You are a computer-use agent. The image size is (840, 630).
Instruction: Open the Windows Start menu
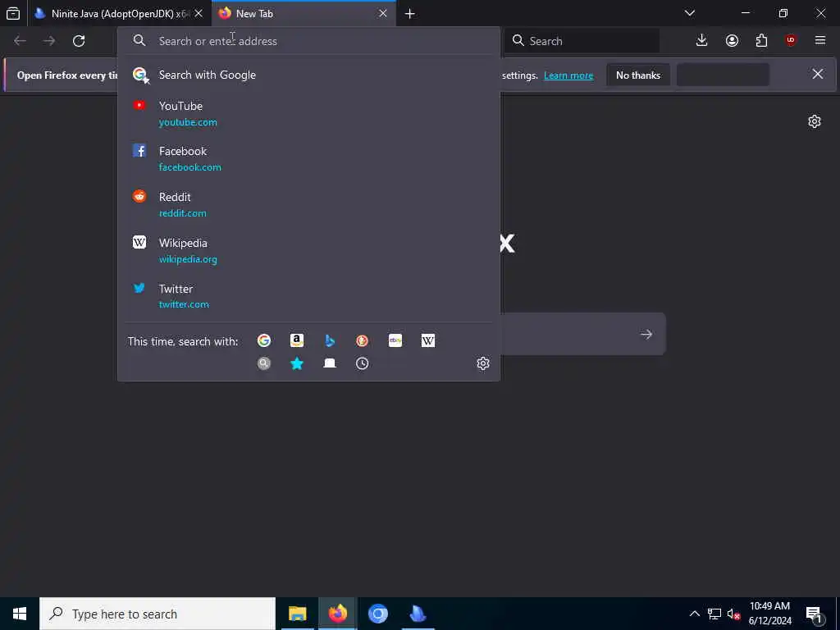(x=20, y=614)
